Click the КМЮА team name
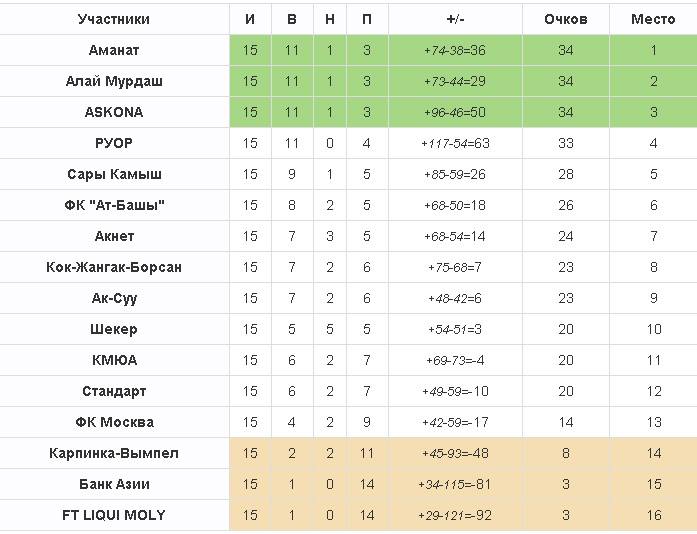The image size is (697, 534). tap(114, 360)
